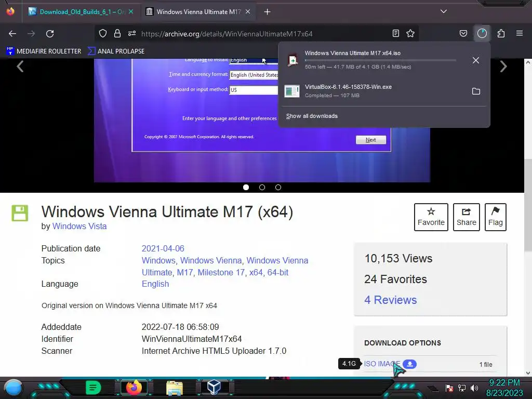
Task: Select the Windows Vienna Ultimate M17 tab
Action: click(198, 12)
